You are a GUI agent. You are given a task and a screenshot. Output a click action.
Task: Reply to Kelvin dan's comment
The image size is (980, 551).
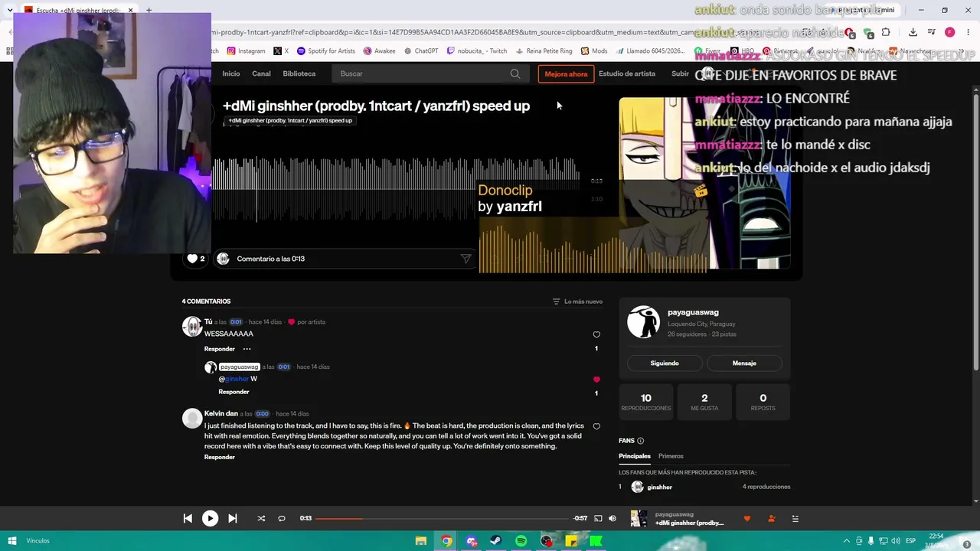point(220,457)
